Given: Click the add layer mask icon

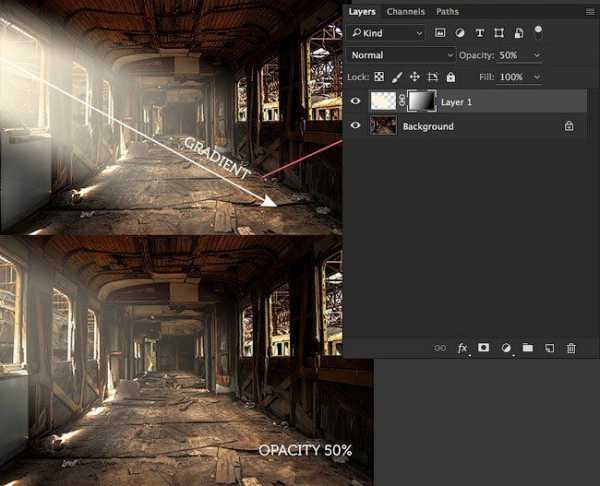Looking at the screenshot, I should coord(484,348).
